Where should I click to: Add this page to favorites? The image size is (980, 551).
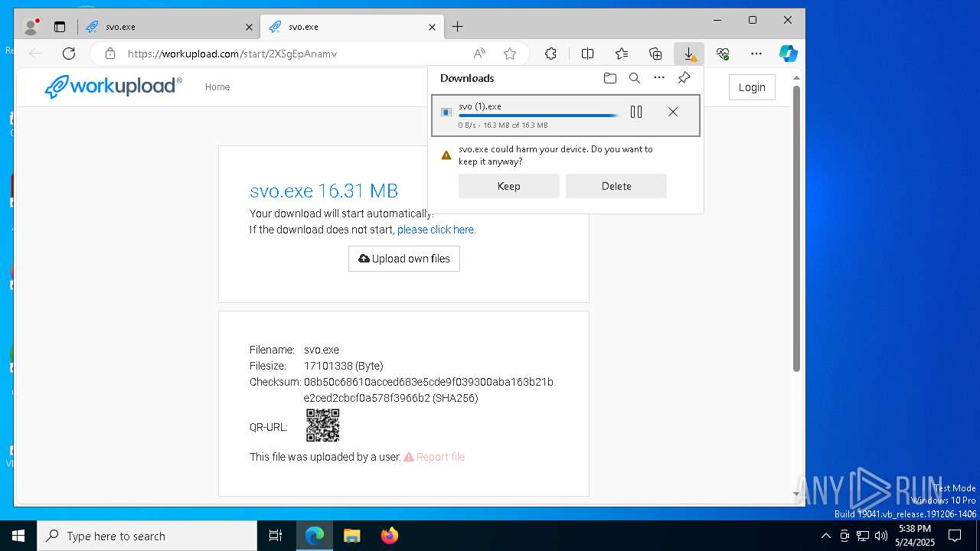coord(510,54)
